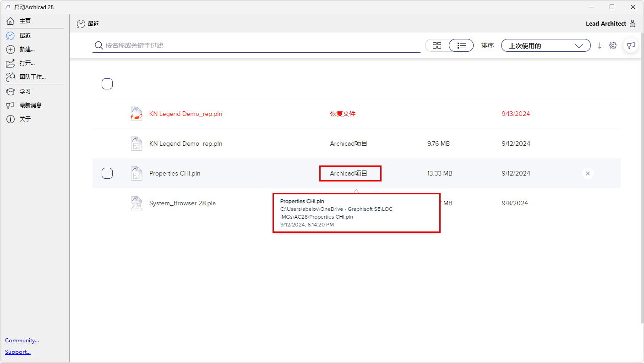Screen dimensions: 644x363
Task: Open System_Browser 28.pla
Action: pyautogui.click(x=182, y=203)
